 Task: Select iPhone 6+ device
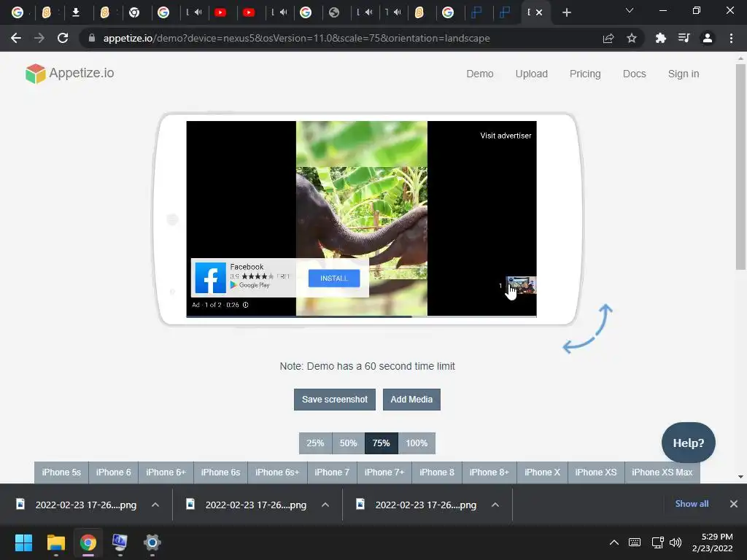166,472
